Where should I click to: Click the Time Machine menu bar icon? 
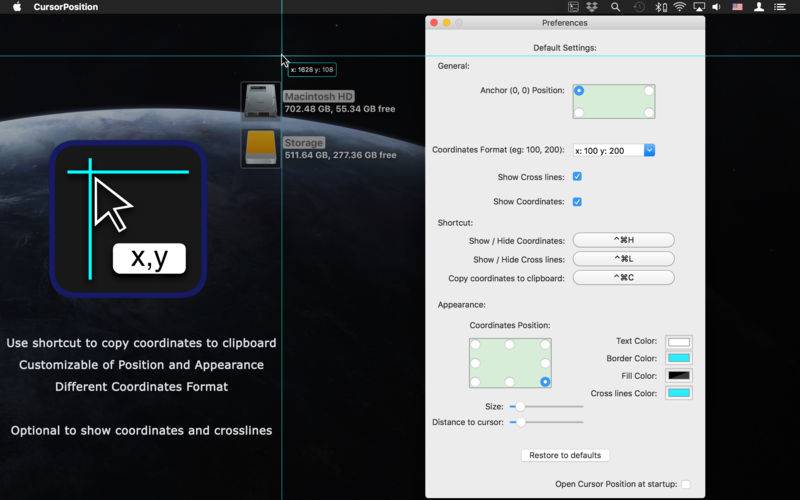[x=639, y=7]
